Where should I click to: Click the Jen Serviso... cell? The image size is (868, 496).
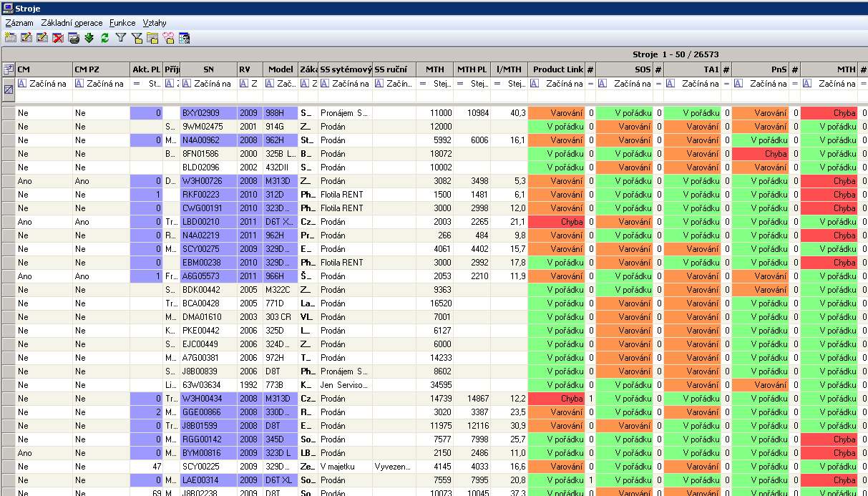click(x=345, y=385)
